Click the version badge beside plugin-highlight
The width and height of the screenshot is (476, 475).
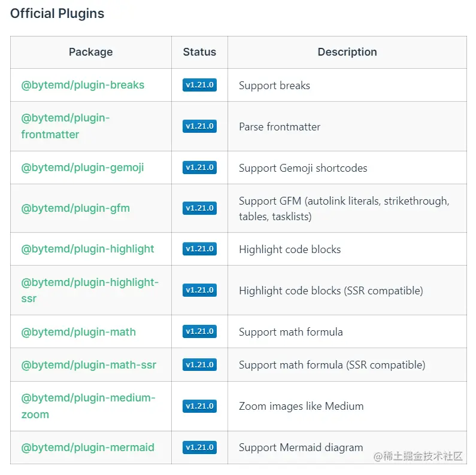pyautogui.click(x=199, y=249)
